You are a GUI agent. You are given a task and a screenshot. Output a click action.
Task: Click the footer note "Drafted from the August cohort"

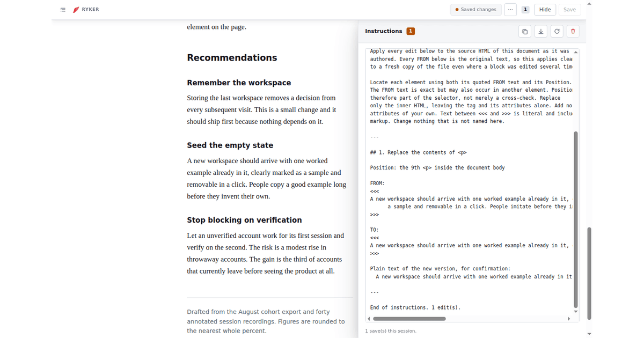point(266,321)
